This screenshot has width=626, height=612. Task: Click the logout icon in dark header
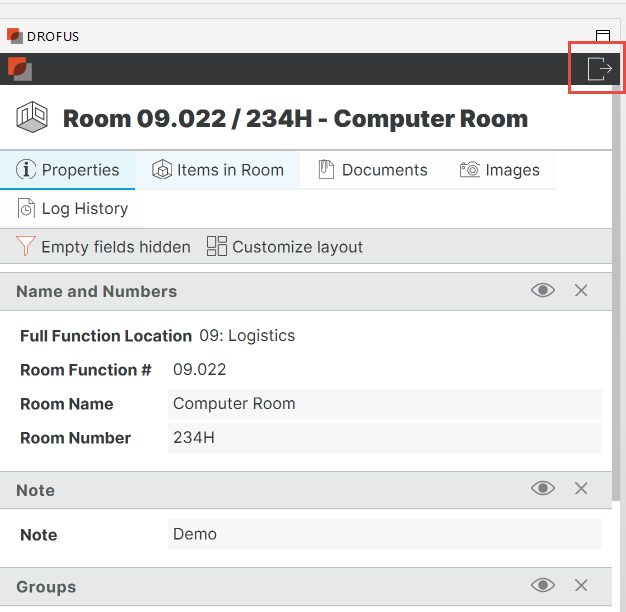(x=598, y=69)
